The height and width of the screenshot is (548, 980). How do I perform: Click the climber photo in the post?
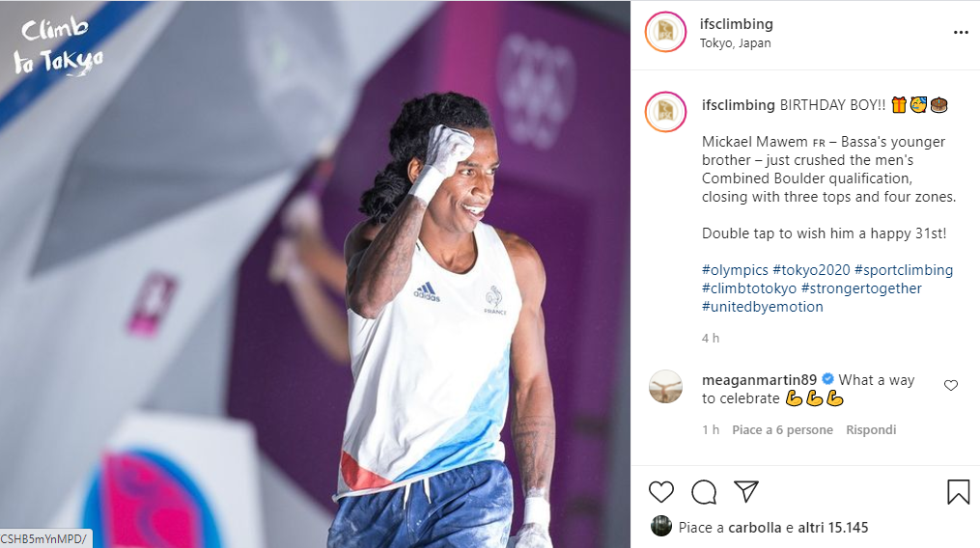coord(315,274)
